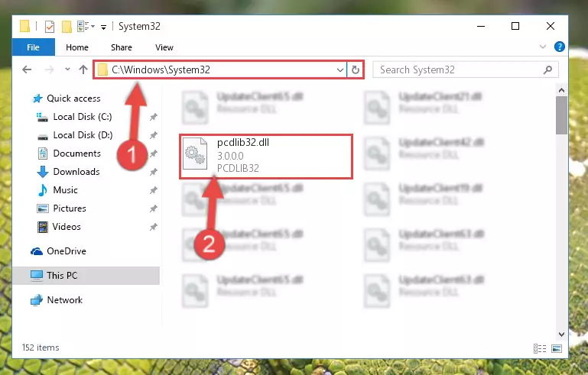This screenshot has height=375, width=588.
Task: Click the 152 items status text
Action: point(41,348)
